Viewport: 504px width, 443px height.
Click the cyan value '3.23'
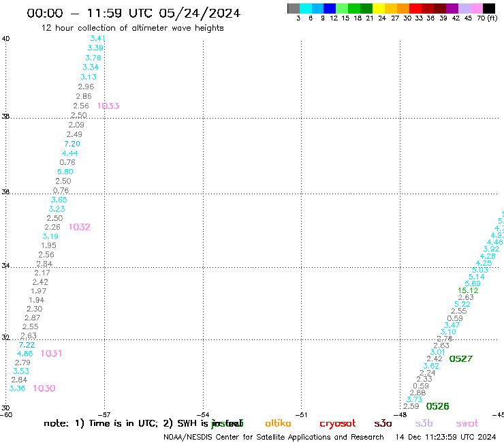[57, 209]
